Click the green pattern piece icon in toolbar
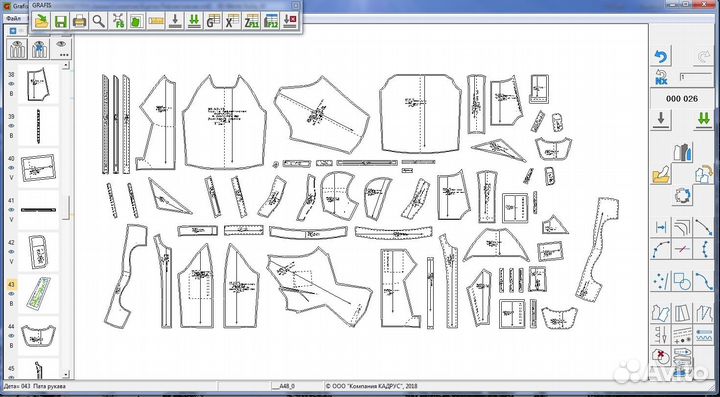Viewport: 720px width, 397px height. coord(136,21)
